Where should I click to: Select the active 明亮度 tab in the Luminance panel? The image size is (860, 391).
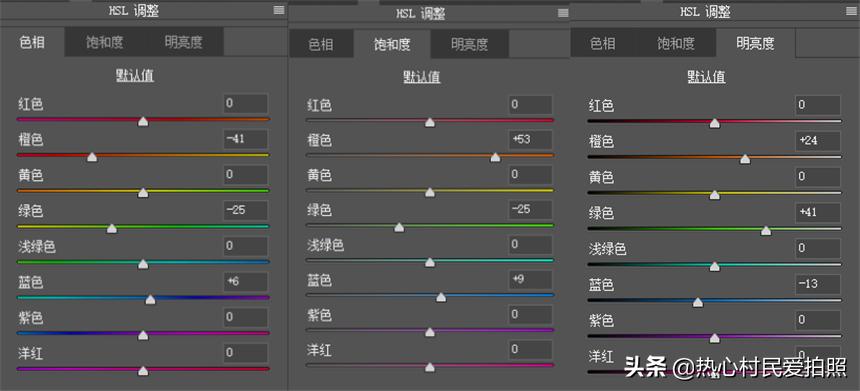(x=755, y=43)
